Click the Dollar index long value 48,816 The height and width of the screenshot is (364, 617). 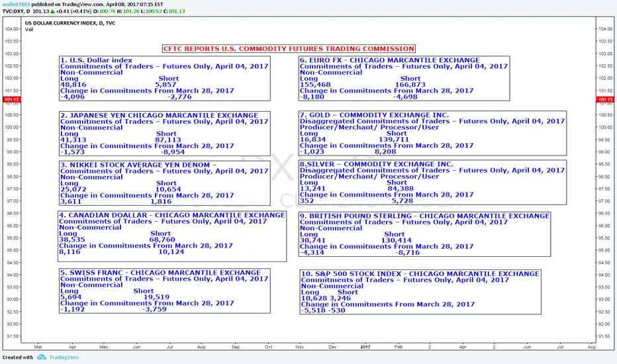[73, 85]
